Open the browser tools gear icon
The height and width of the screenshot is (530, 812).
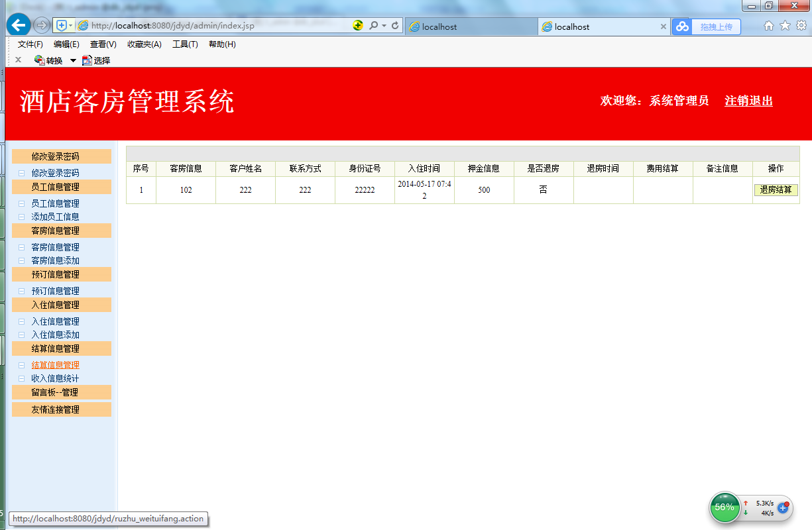801,26
